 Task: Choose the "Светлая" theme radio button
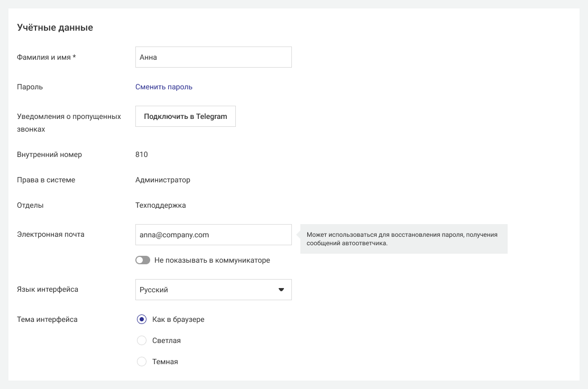[142, 340]
